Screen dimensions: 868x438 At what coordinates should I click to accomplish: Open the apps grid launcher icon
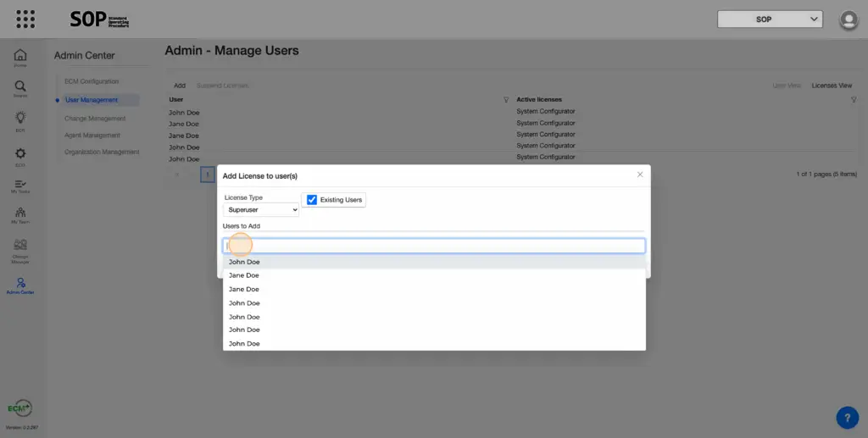[25, 19]
